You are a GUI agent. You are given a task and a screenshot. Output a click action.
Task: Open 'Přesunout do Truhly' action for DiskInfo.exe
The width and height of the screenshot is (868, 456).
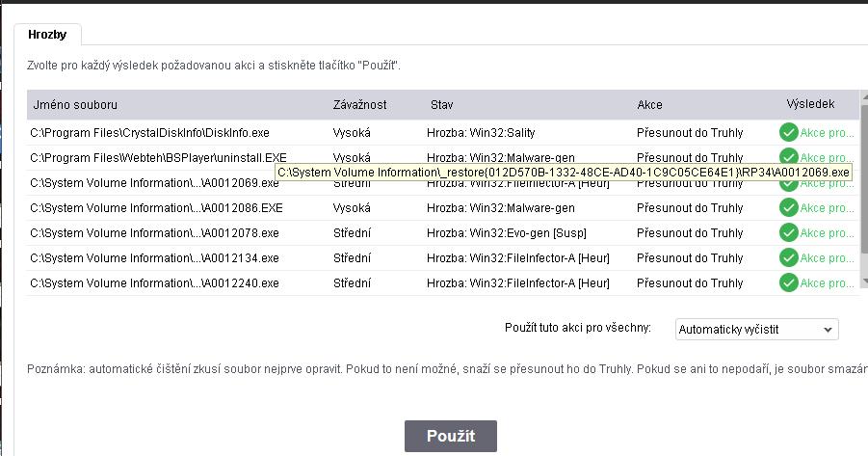tap(689, 132)
